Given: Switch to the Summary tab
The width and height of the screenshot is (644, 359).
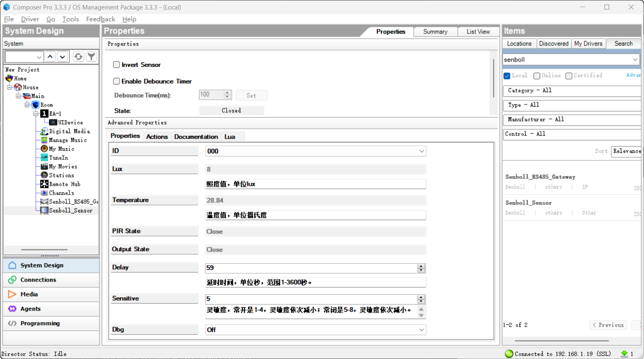Looking at the screenshot, I should click(x=435, y=32).
